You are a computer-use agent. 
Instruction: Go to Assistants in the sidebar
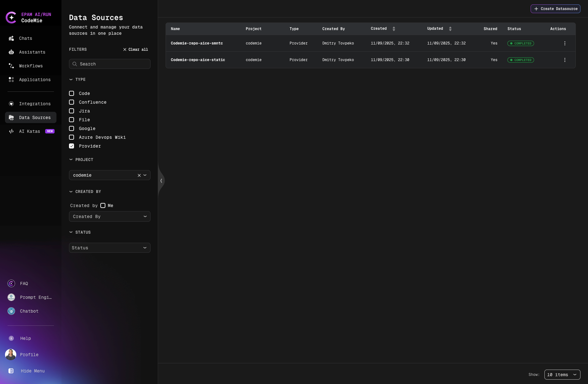tap(32, 52)
